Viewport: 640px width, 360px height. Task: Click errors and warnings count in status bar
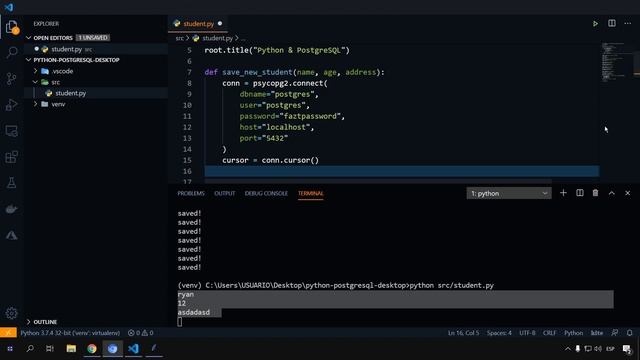tap(140, 333)
